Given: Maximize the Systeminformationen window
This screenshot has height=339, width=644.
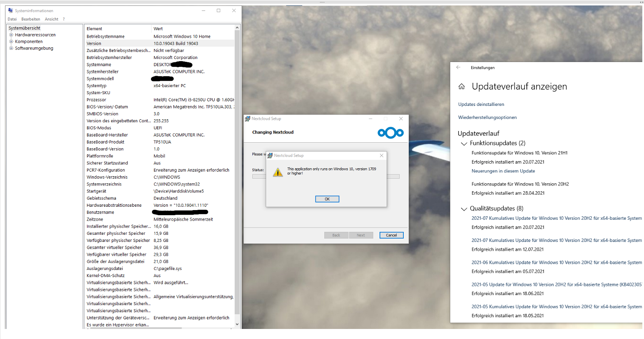Looking at the screenshot, I should (218, 10).
